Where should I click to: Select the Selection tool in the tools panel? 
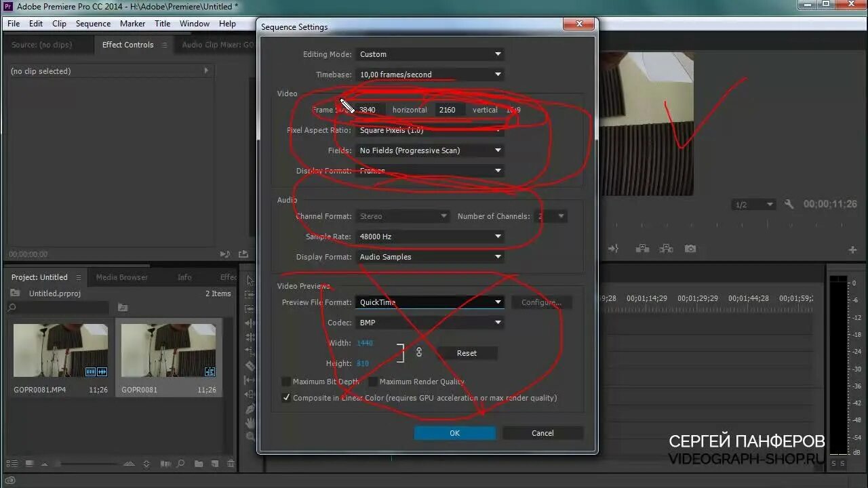coord(250,281)
